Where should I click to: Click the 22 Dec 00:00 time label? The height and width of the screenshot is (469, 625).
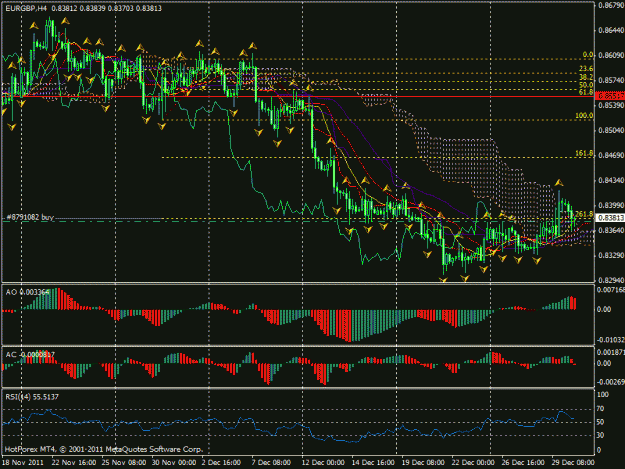point(473,463)
